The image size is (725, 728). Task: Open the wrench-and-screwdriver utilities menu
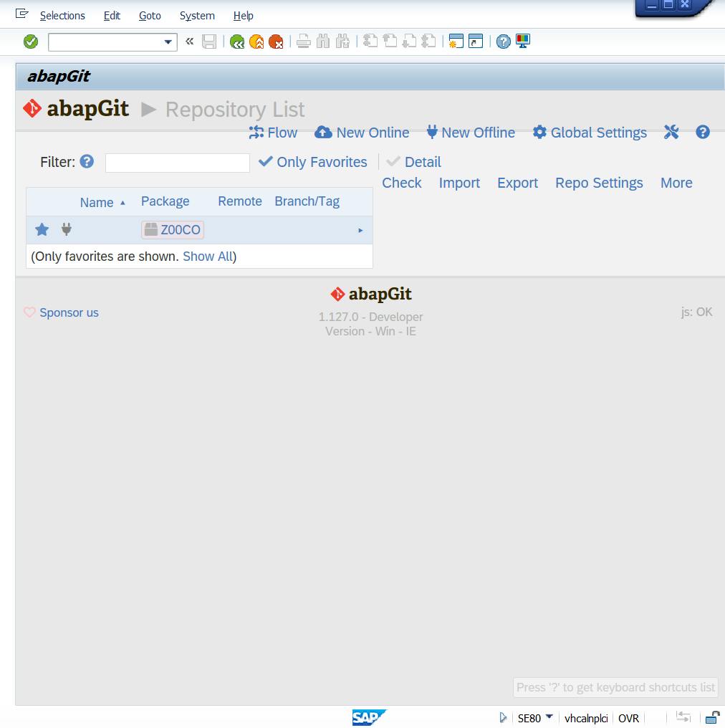click(x=671, y=133)
